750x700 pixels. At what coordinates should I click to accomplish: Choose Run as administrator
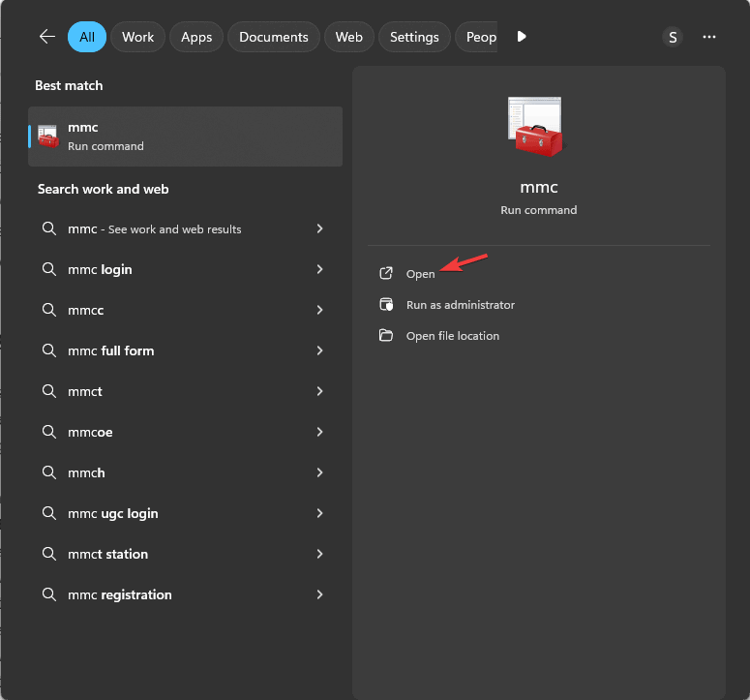(460, 305)
